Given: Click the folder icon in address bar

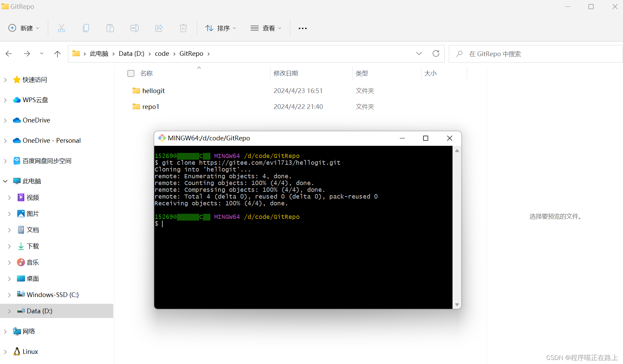Looking at the screenshot, I should 76,53.
